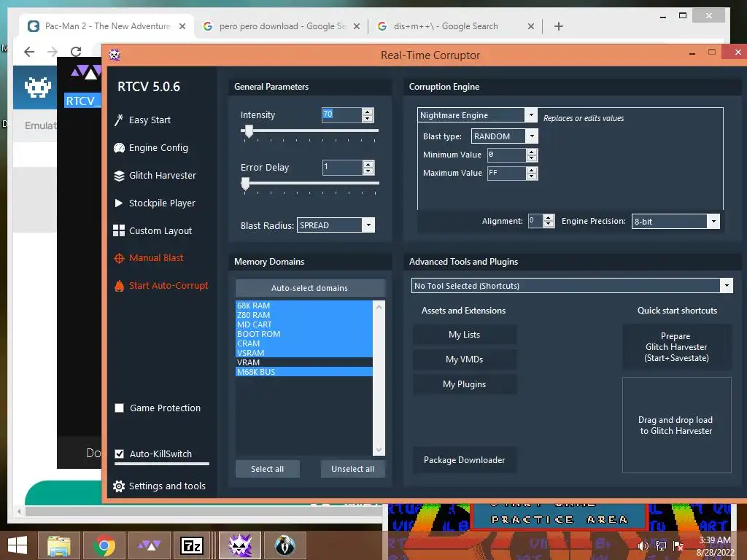
Task: Click Action Center flag tray icon
Action: [678, 546]
